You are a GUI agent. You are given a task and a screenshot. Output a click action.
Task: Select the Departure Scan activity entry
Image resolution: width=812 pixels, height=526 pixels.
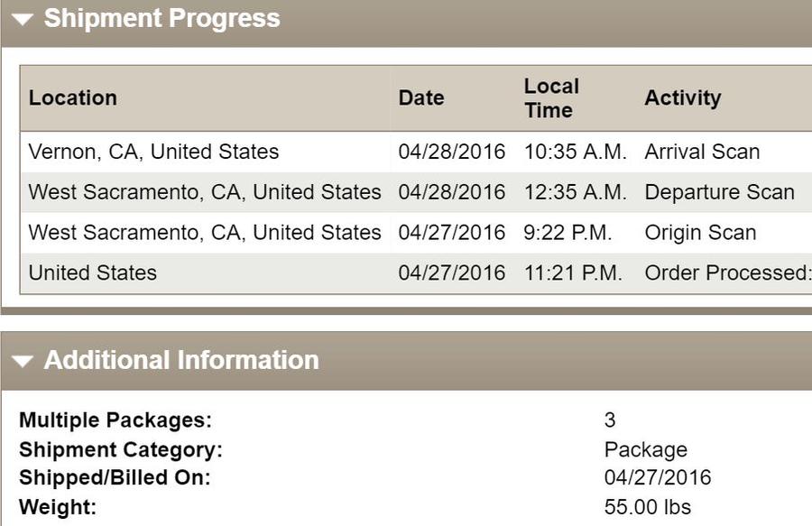coord(719,192)
